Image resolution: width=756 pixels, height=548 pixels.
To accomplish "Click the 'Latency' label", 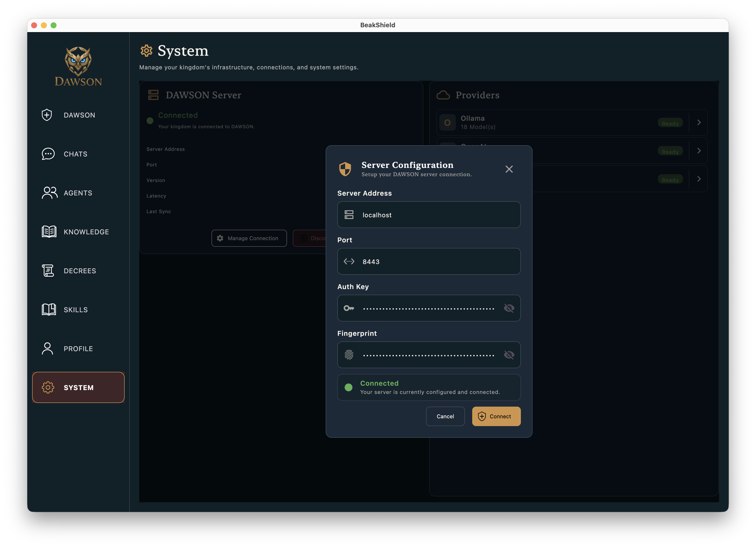I will 156,196.
